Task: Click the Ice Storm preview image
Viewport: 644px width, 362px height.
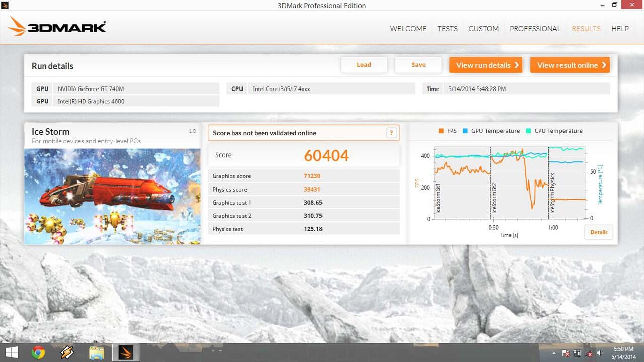Action: point(112,197)
